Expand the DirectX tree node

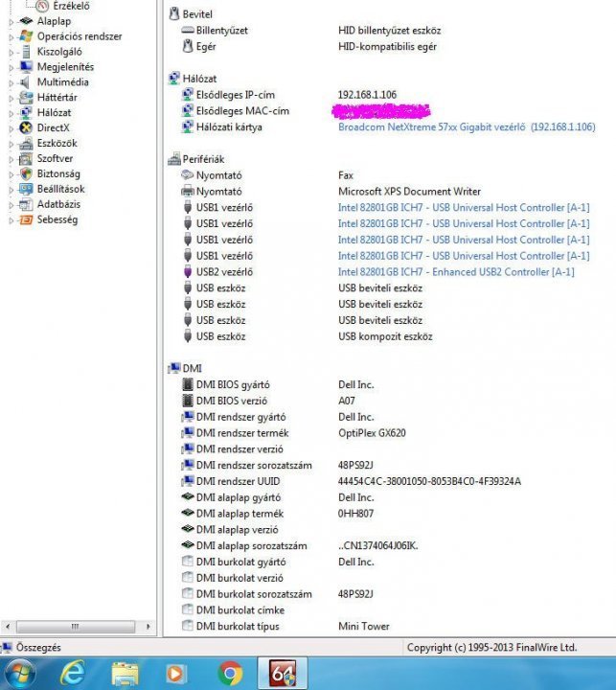point(11,128)
